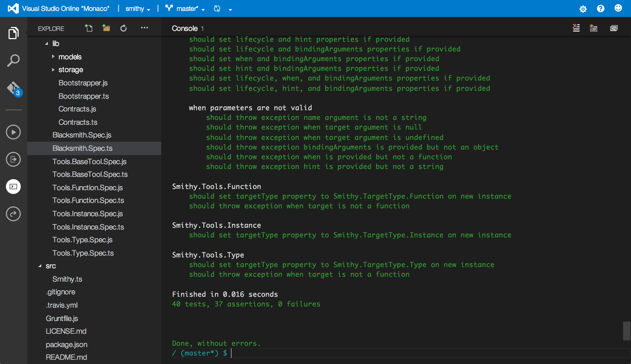631x364 pixels.
Task: Click the Run play icon in sidebar
Action: click(13, 132)
